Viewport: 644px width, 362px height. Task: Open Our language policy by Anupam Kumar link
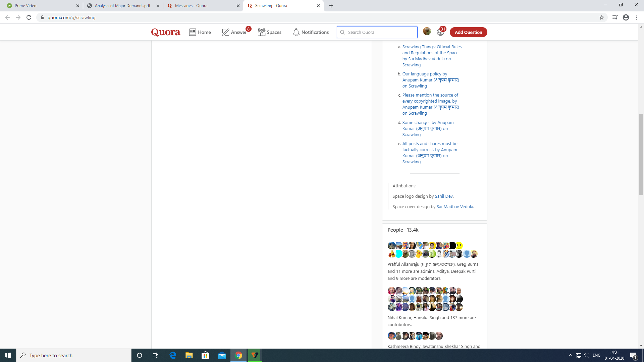click(431, 80)
